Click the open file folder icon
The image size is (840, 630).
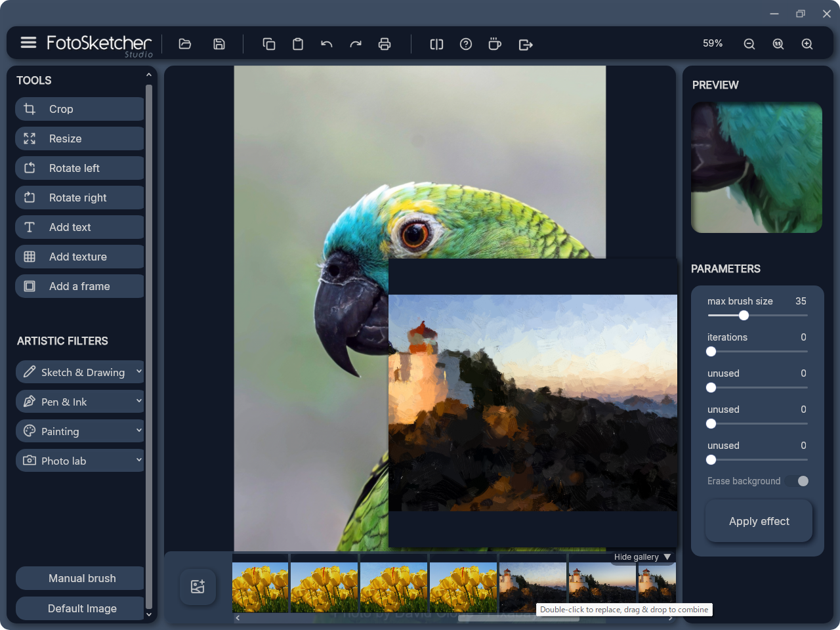(185, 44)
